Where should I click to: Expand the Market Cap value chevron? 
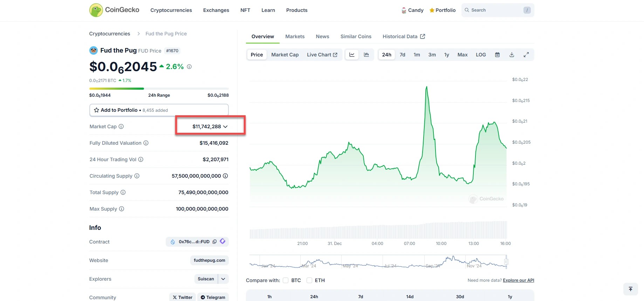point(225,126)
